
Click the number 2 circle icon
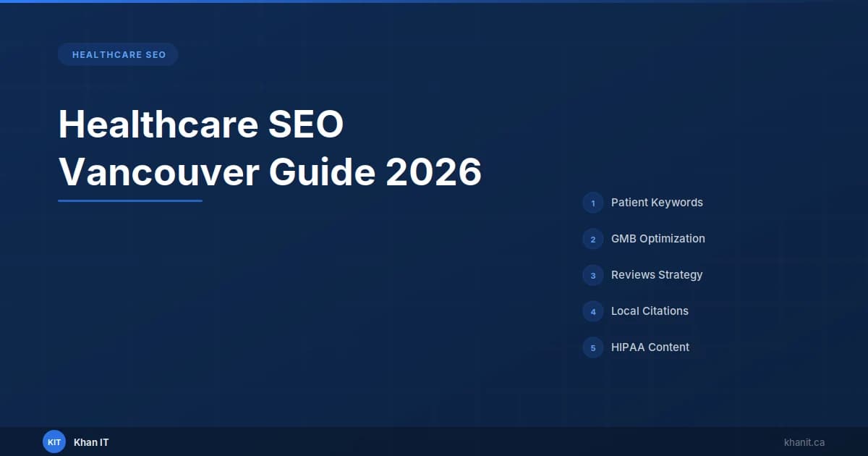593,239
